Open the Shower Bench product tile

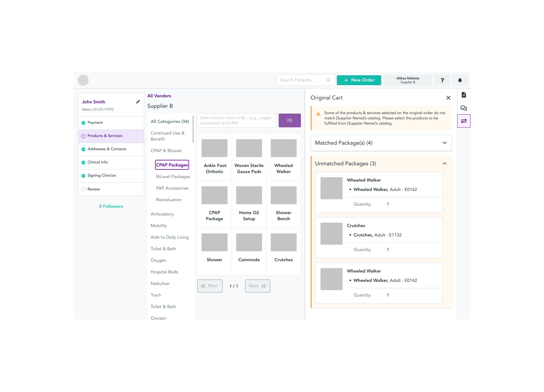point(283,204)
